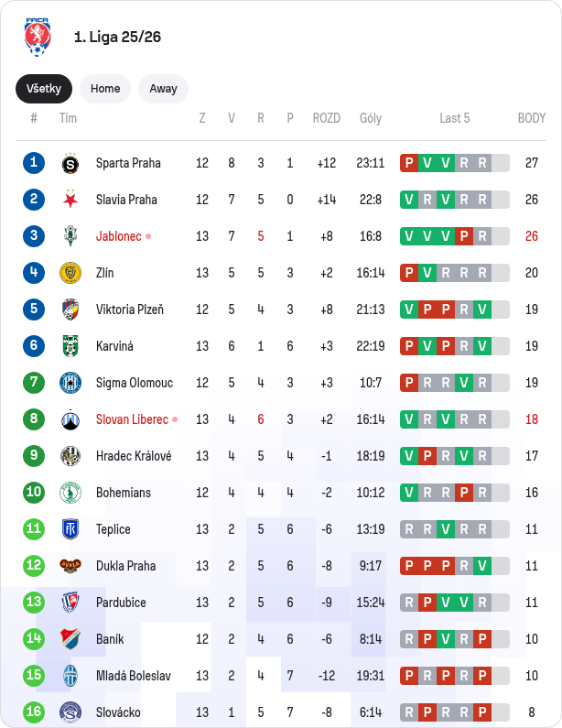Open the Slovan Liberec team link
The image size is (562, 728).
pos(132,419)
